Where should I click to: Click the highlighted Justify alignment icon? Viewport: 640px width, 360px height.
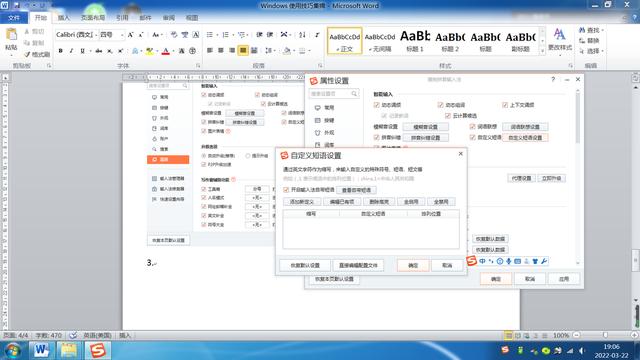(x=243, y=51)
